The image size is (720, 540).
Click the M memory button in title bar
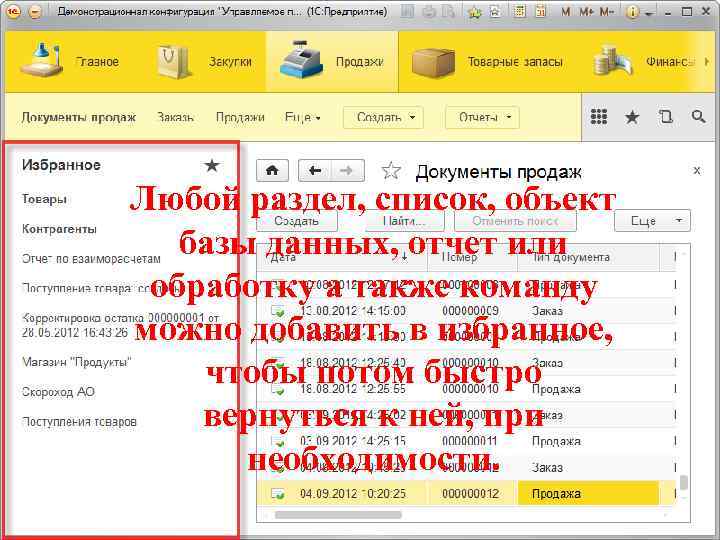[x=566, y=12]
